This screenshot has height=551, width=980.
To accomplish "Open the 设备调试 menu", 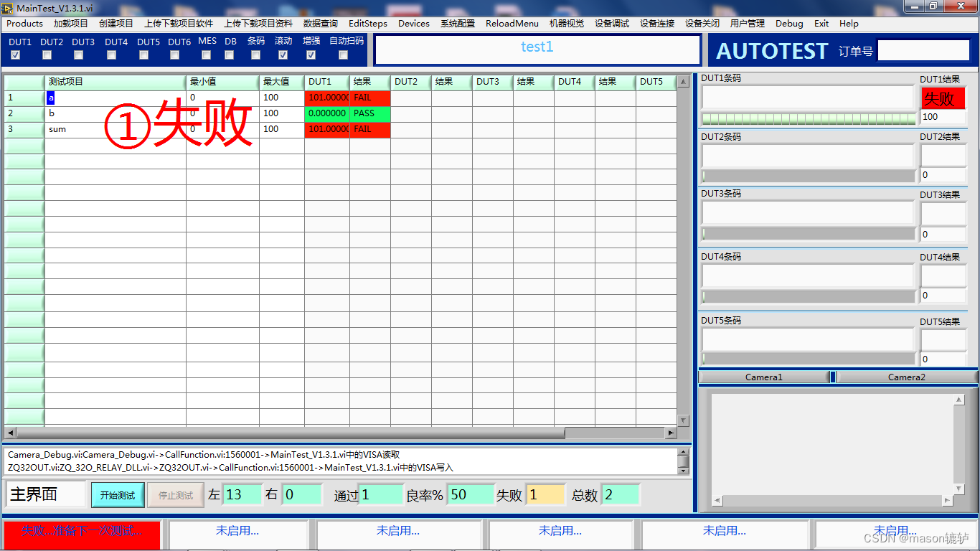I will tap(612, 23).
